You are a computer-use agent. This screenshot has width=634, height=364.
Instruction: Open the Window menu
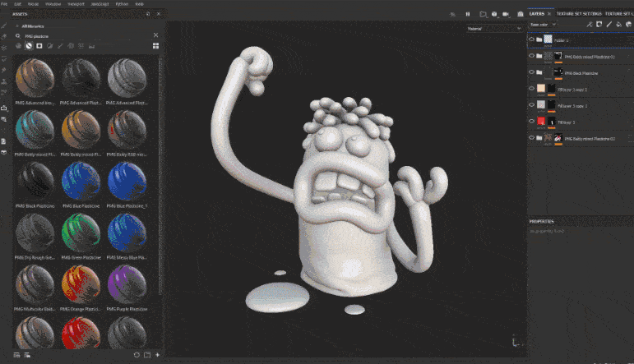(53, 4)
